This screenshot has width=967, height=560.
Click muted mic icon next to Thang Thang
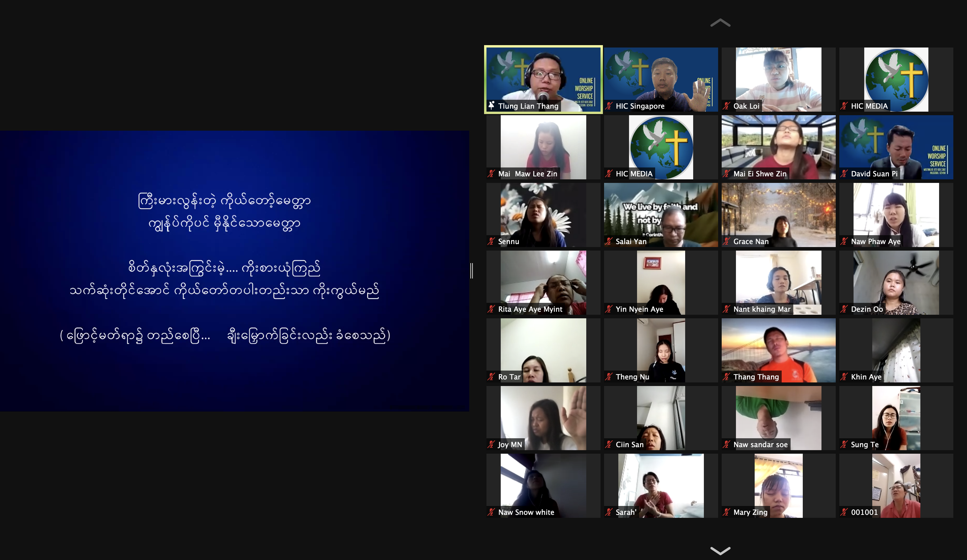pyautogui.click(x=726, y=377)
